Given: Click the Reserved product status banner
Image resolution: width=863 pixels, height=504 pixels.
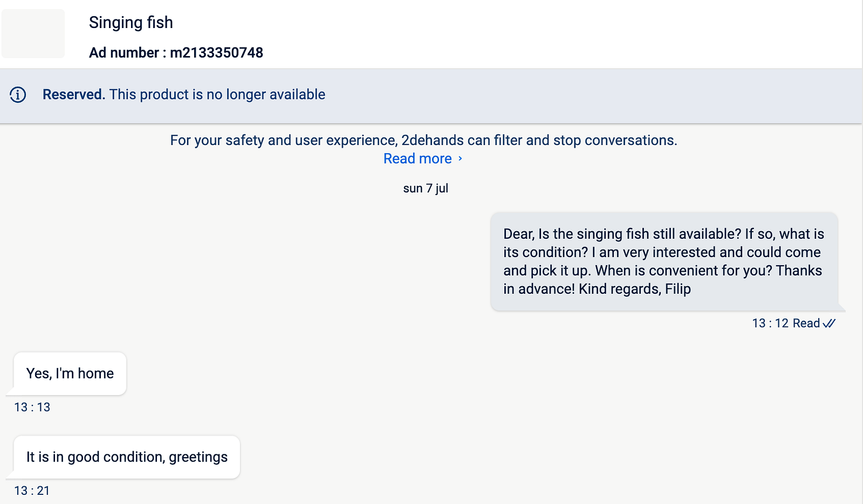Looking at the screenshot, I should coord(431,95).
